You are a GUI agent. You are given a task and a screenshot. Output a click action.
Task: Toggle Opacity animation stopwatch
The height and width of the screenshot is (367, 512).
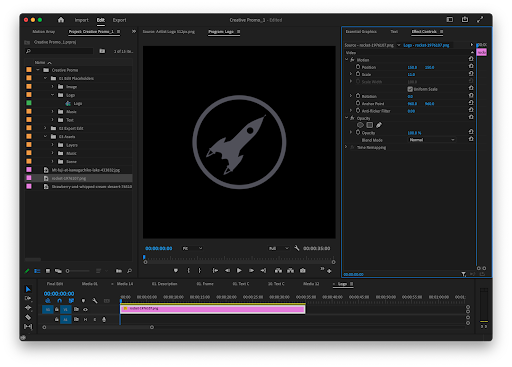pyautogui.click(x=358, y=132)
